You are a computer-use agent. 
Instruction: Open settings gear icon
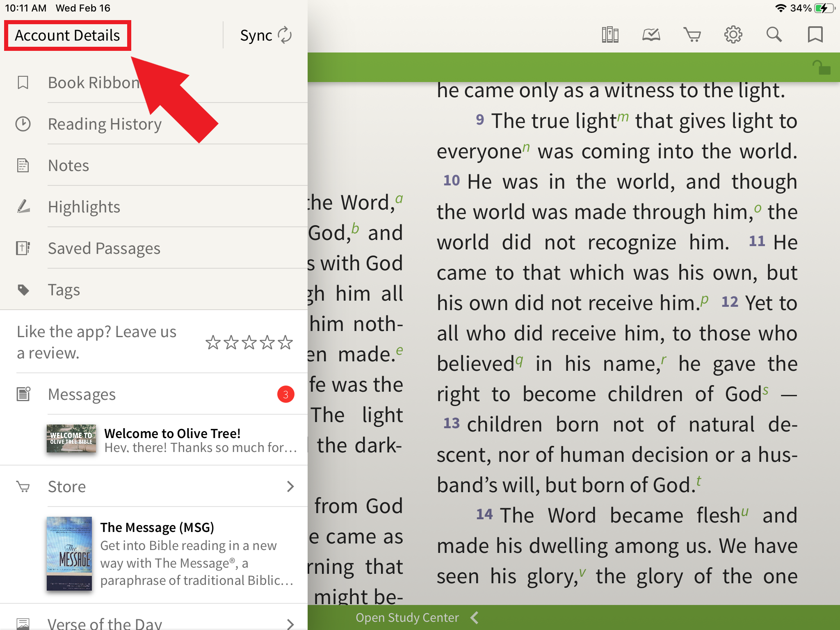pos(733,35)
